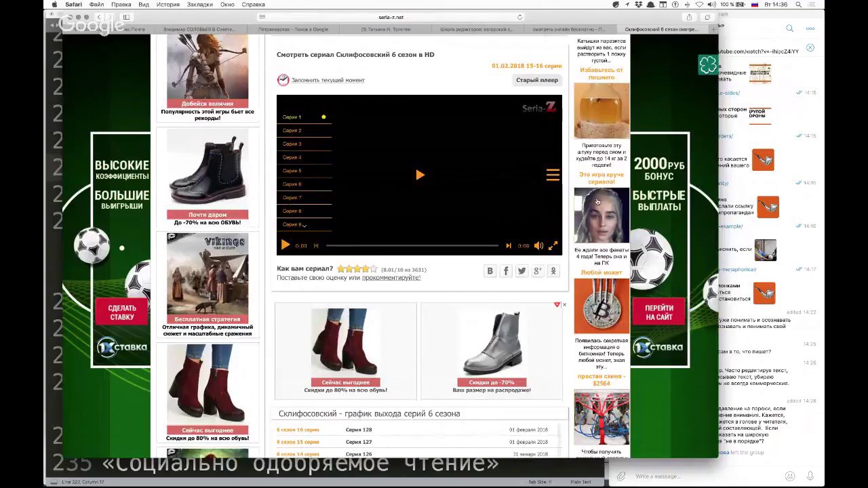Click the простая схема - $2564 ad heading
868x488 pixels.
tap(601, 380)
